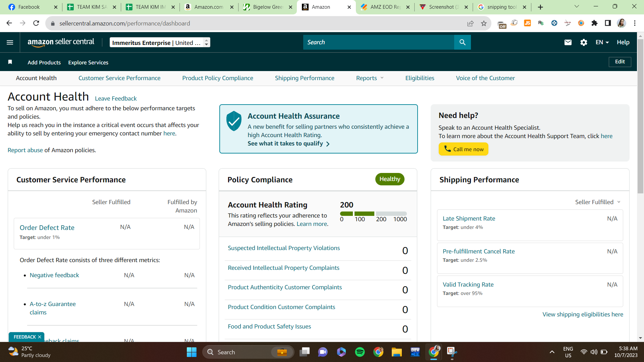Click the page vertical scrollbar thumb
644x362 pixels.
pos(640,116)
